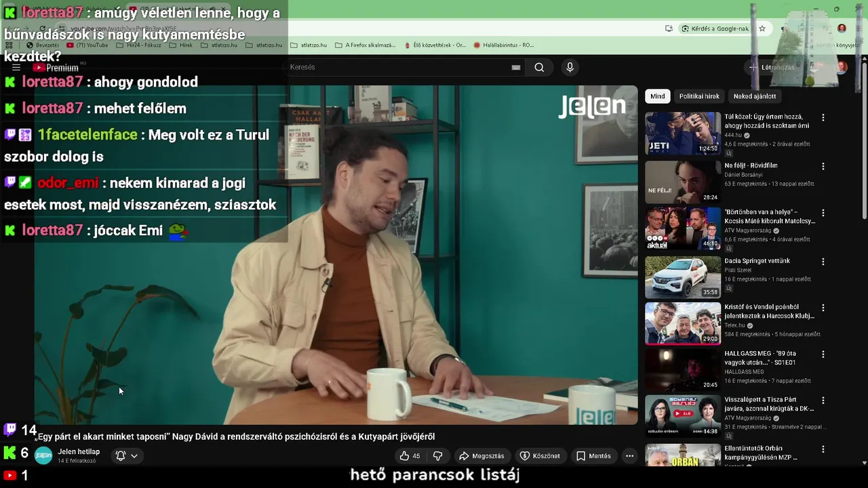Image resolution: width=868 pixels, height=488 pixels.
Task: Open the 'Élő közvetítések - Or...' bookmark
Action: [x=435, y=45]
